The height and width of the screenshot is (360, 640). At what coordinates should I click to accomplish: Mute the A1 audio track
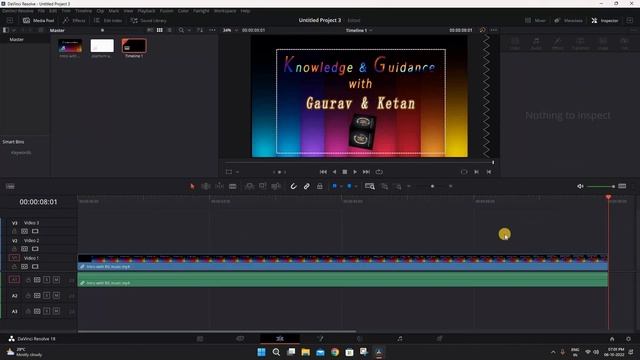pos(56,280)
